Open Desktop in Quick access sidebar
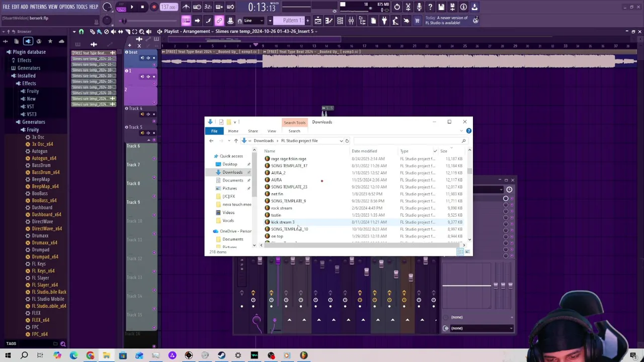 (229, 164)
